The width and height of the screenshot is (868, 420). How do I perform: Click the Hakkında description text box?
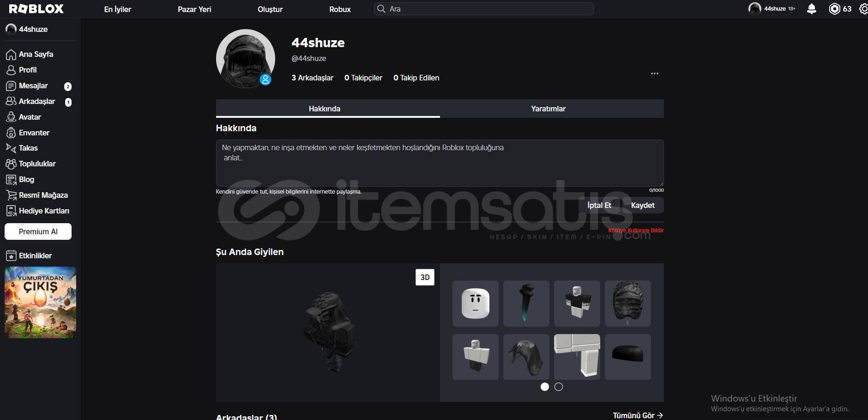coord(440,163)
